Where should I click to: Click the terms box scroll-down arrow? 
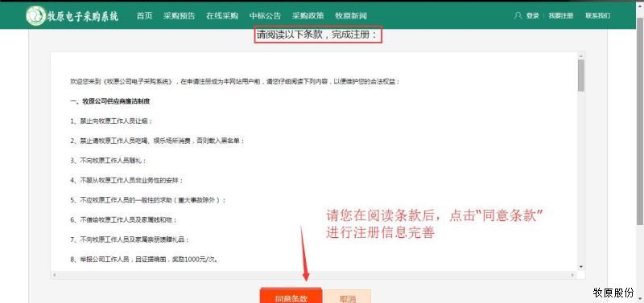pyautogui.click(x=580, y=267)
